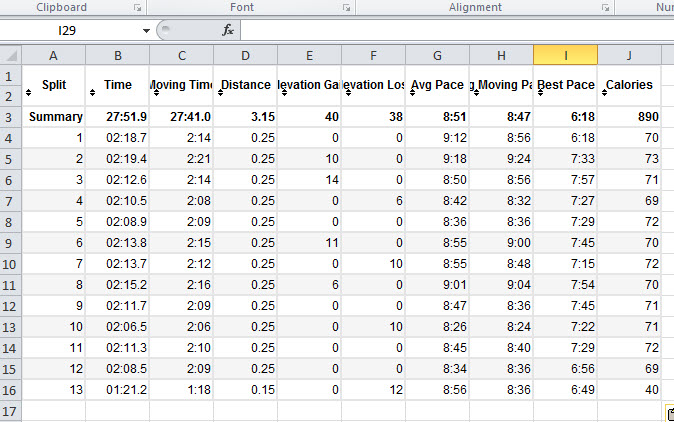674x422 pixels.
Task: Select column C header
Action: pyautogui.click(x=181, y=55)
